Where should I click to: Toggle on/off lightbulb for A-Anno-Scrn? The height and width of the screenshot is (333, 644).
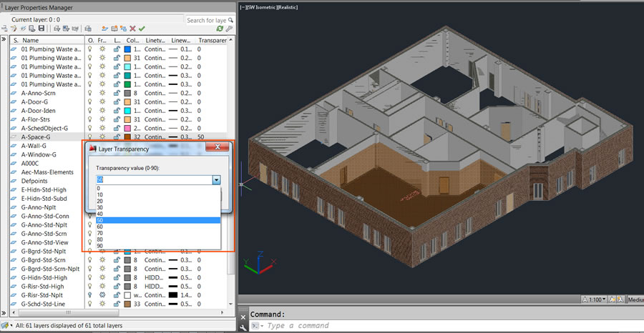89,93
